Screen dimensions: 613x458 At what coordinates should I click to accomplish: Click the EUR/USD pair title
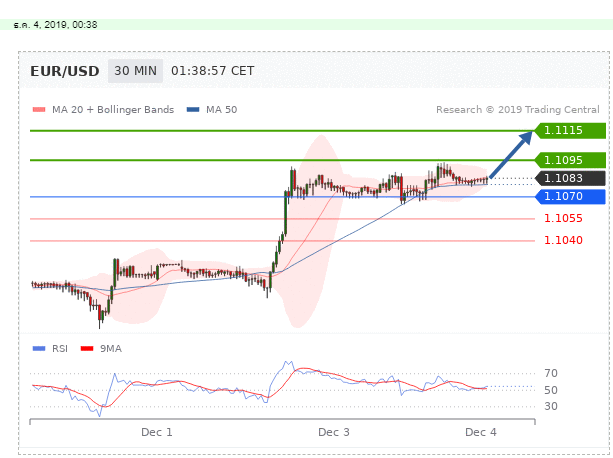64,71
